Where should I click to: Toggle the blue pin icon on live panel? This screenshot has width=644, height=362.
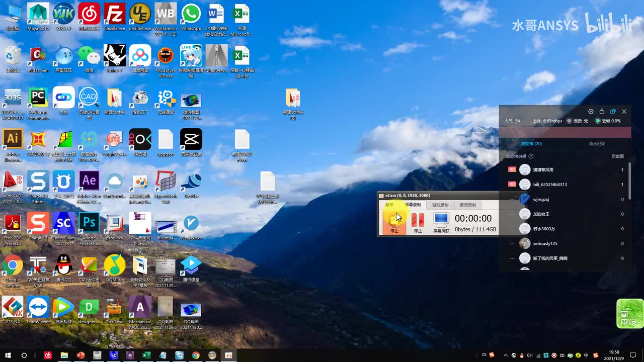[613, 112]
